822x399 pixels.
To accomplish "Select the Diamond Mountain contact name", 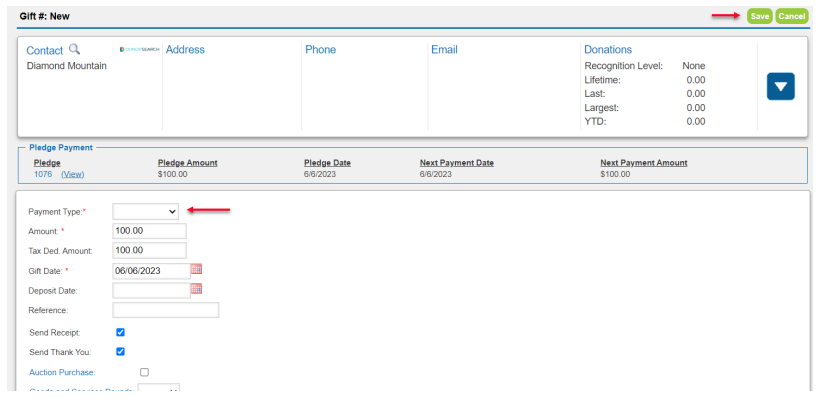I will point(67,66).
